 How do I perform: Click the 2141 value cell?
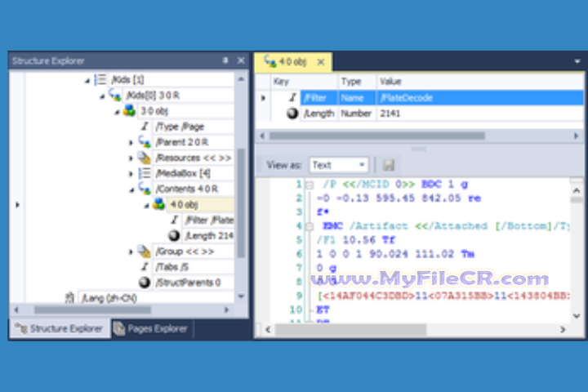pyautogui.click(x=480, y=114)
